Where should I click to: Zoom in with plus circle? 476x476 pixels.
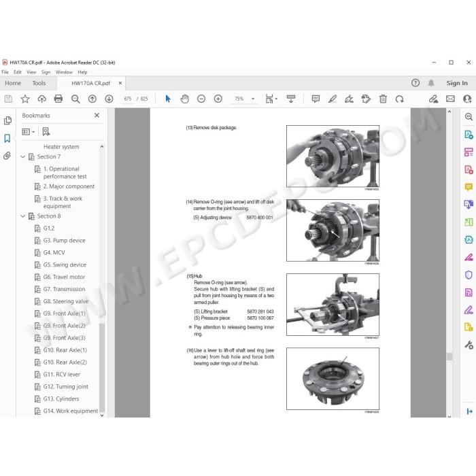(x=218, y=99)
